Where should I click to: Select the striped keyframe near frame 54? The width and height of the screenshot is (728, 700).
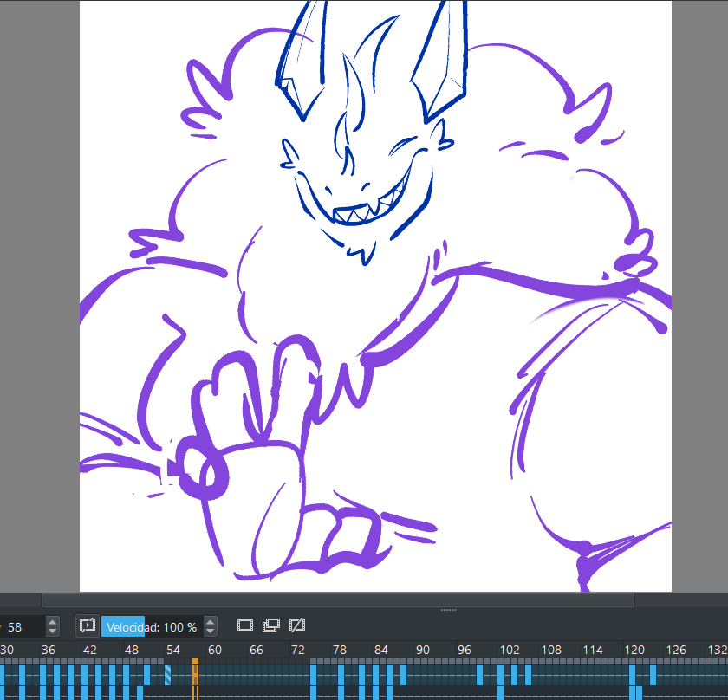click(168, 674)
